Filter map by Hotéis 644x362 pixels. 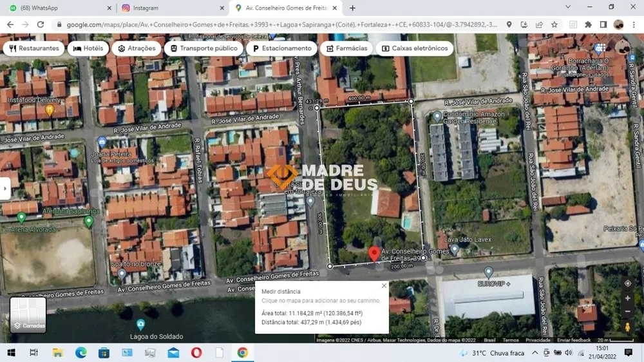click(88, 48)
